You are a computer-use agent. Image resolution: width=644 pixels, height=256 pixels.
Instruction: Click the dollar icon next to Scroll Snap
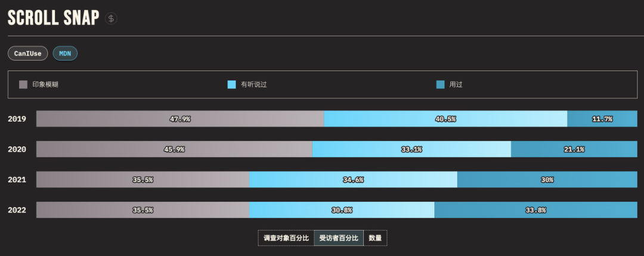pyautogui.click(x=111, y=18)
